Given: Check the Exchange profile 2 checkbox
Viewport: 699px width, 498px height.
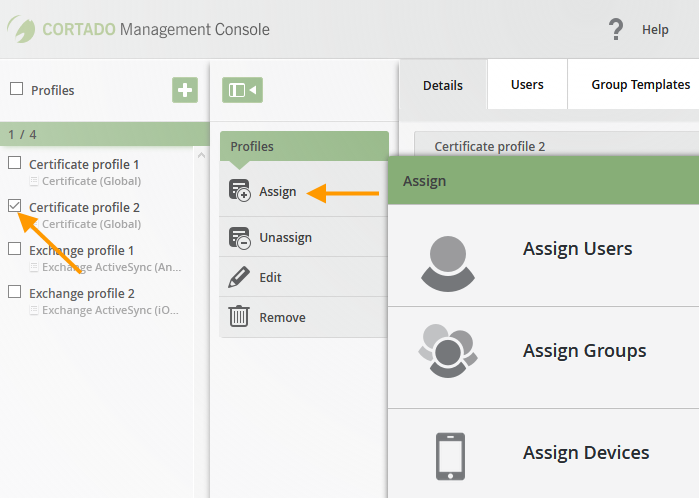Looking at the screenshot, I should pyautogui.click(x=15, y=292).
